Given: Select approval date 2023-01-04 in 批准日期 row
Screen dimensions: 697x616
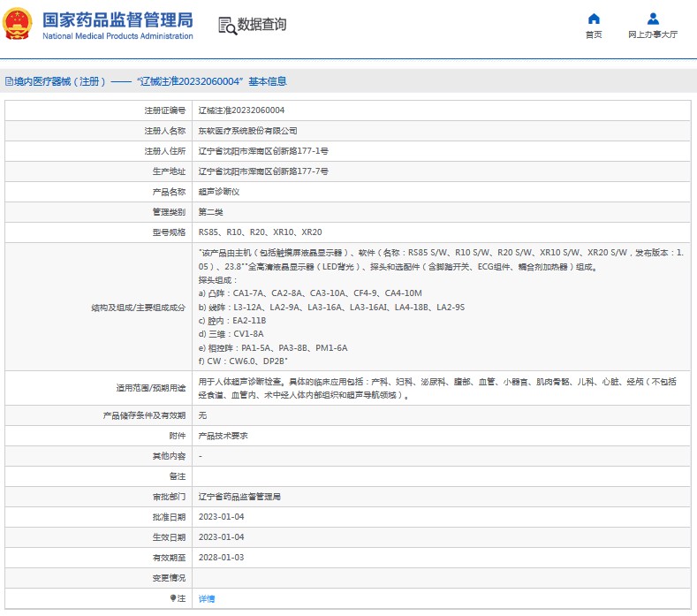Looking at the screenshot, I should click(x=222, y=517).
